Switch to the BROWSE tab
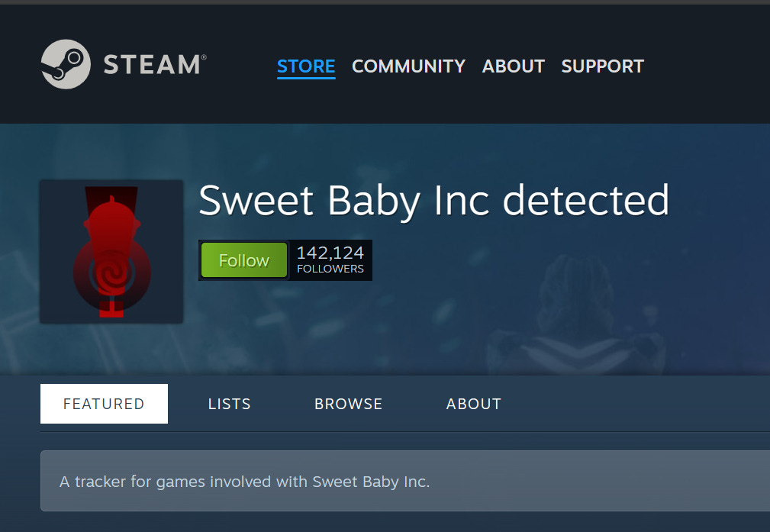The height and width of the screenshot is (532, 770). click(348, 404)
